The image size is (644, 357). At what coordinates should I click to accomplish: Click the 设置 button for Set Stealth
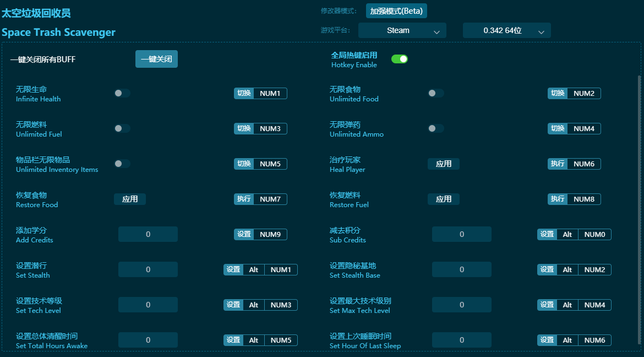coord(233,269)
